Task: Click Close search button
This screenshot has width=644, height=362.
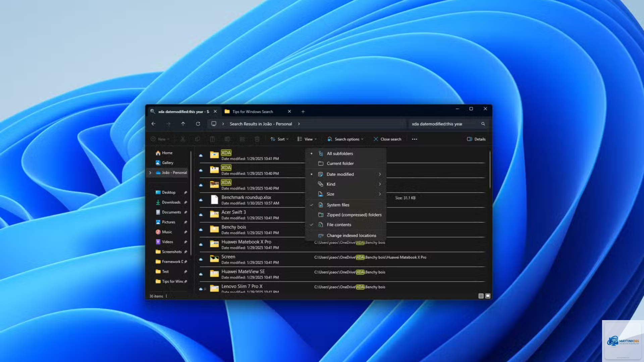Action: point(387,139)
